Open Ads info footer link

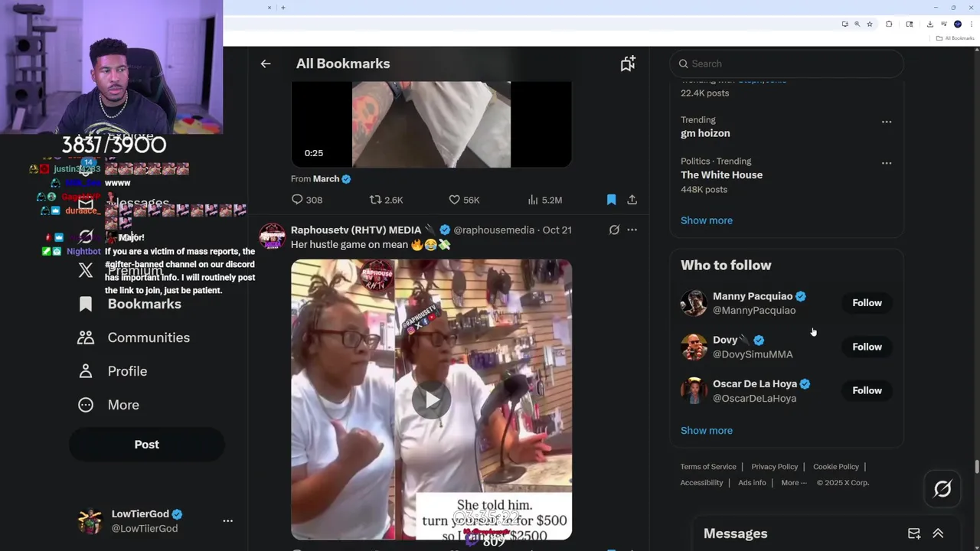tap(752, 483)
